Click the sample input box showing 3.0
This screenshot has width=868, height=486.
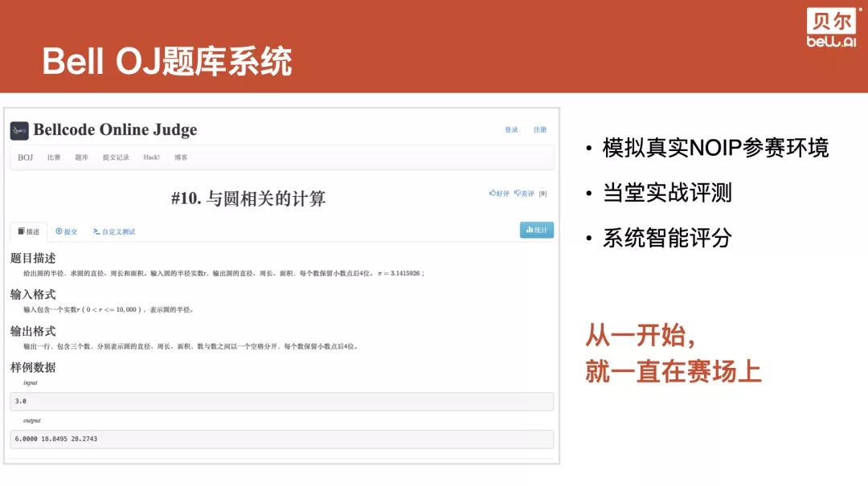click(282, 402)
